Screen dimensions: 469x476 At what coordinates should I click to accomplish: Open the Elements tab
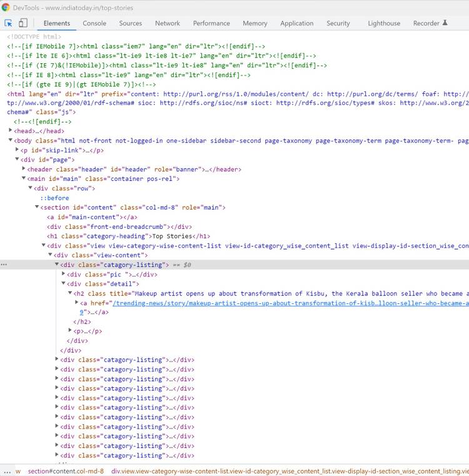[x=56, y=23]
